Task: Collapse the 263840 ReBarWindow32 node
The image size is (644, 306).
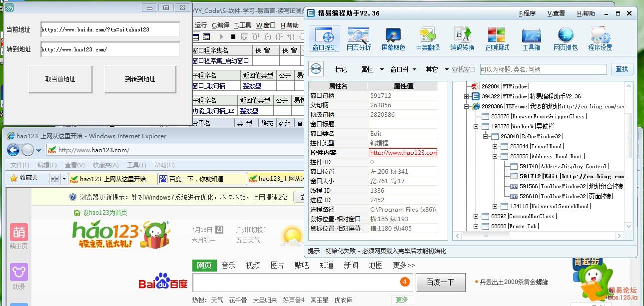Action: (485, 136)
